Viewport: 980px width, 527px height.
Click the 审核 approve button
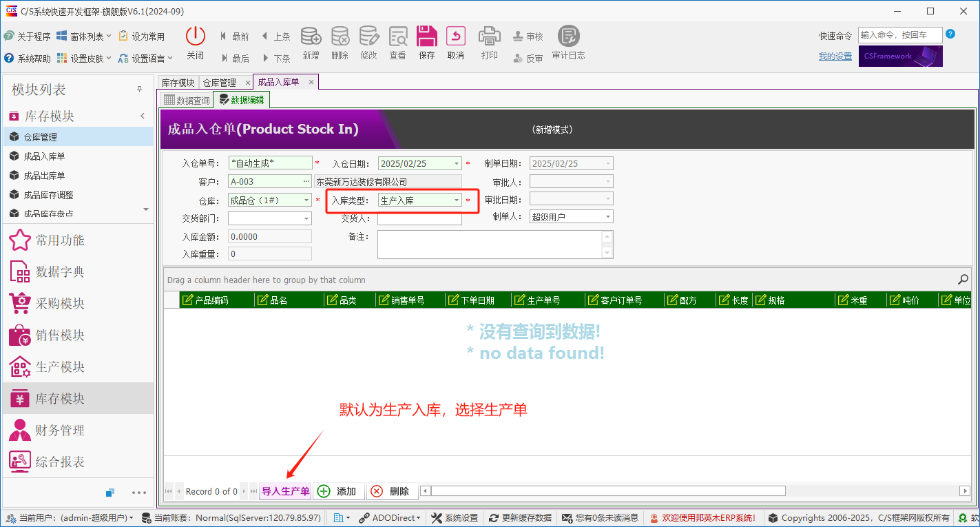528,37
